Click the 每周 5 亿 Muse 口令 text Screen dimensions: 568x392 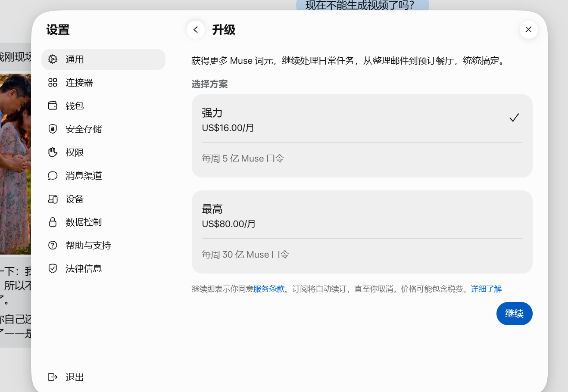pos(243,159)
